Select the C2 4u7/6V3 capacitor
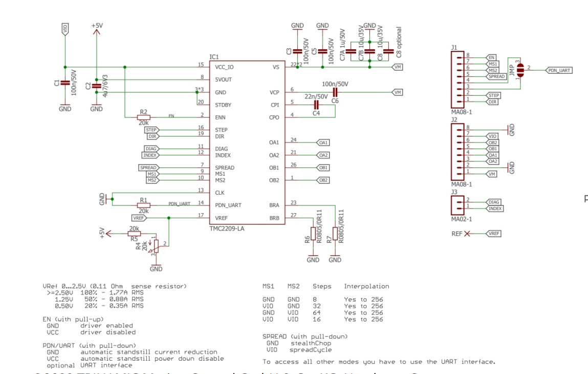Image resolution: width=588 pixels, height=374 pixels. coord(96,86)
